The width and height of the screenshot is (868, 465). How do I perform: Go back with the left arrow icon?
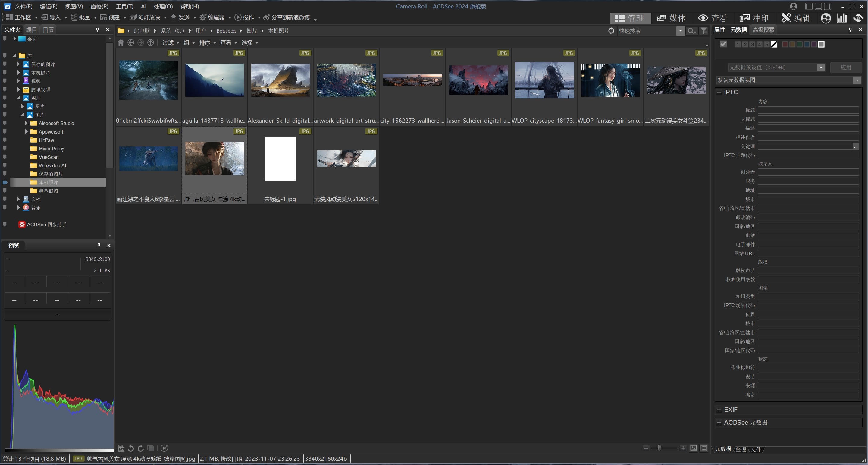[x=131, y=42]
